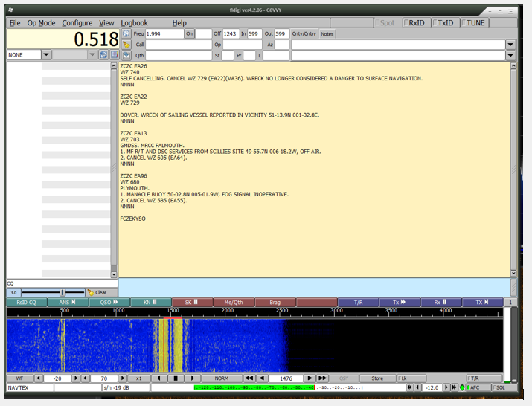The image size is (532, 406).
Task: Toggle the T/R button on the waterfall bar
Action: (484, 378)
